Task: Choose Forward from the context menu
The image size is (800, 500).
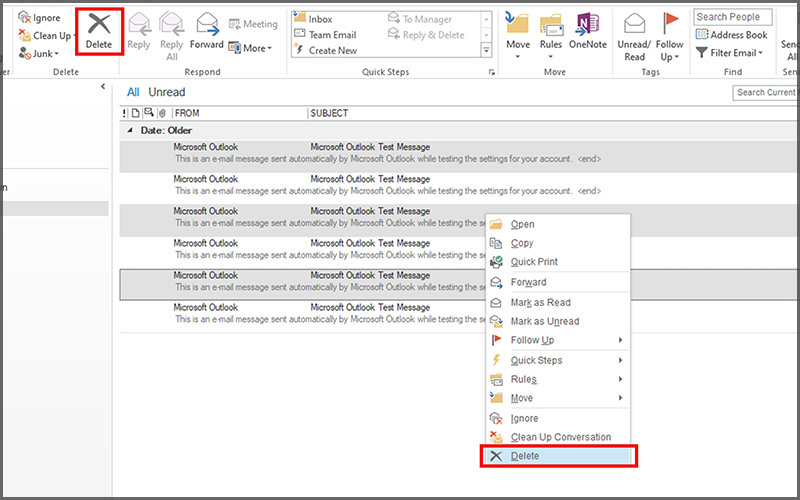Action: pyautogui.click(x=558, y=282)
